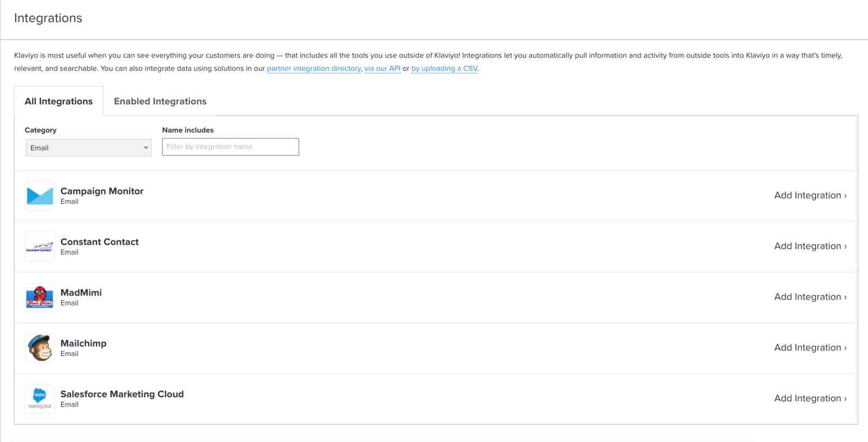The width and height of the screenshot is (868, 442).
Task: Add Integration for MadMimi
Action: (x=810, y=297)
